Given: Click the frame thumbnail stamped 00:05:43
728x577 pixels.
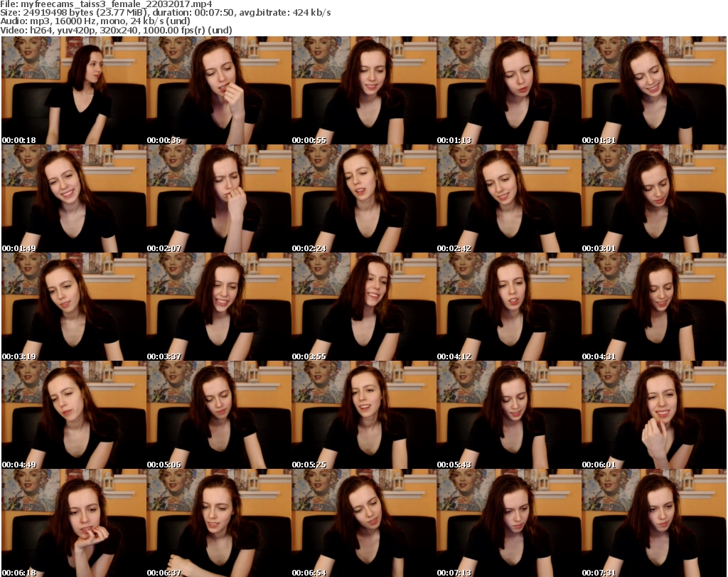Looking at the screenshot, I should [x=509, y=415].
